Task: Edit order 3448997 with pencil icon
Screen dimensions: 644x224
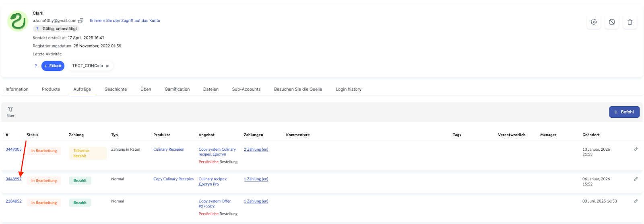Action: 636,179
